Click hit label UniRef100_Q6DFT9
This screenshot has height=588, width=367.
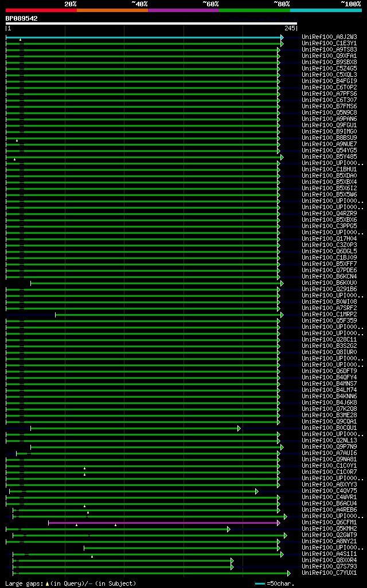[x=330, y=371]
